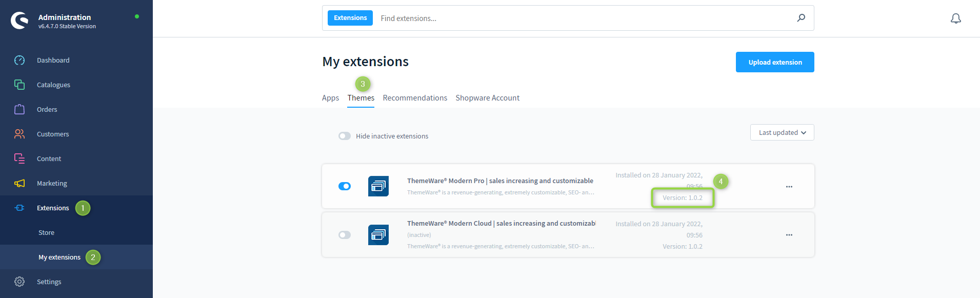980x298 pixels.
Task: Click the Administration title in sidebar
Action: click(x=65, y=17)
